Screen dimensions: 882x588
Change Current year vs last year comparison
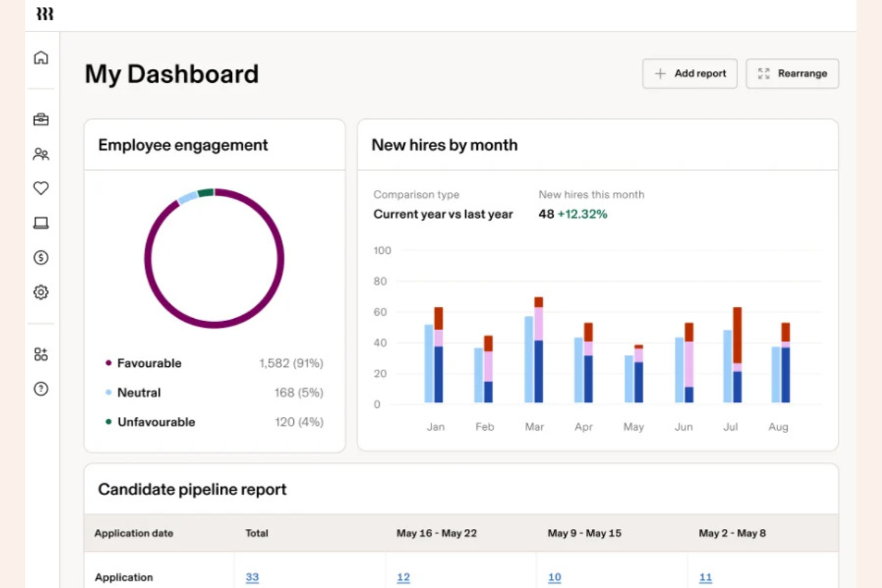pyautogui.click(x=443, y=214)
